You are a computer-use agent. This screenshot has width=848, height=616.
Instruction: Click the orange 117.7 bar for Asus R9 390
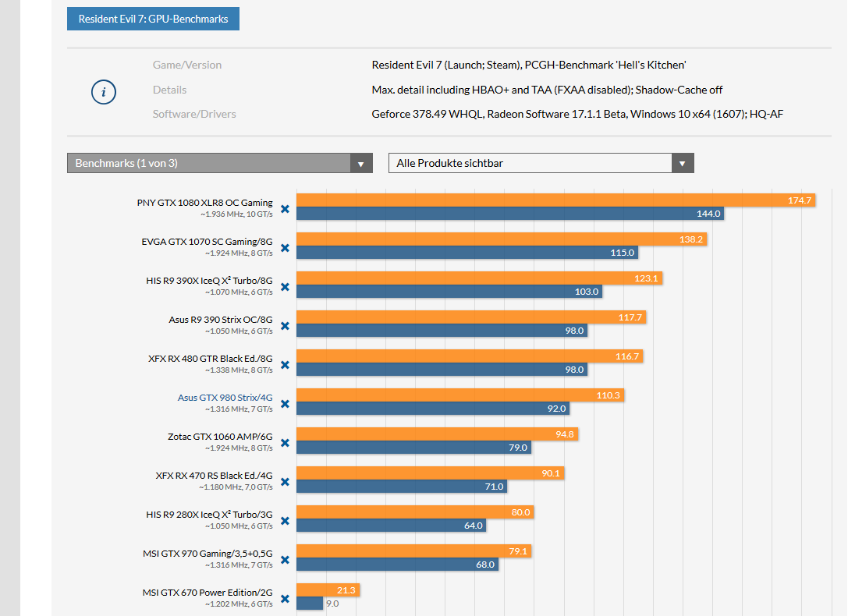[471, 317]
